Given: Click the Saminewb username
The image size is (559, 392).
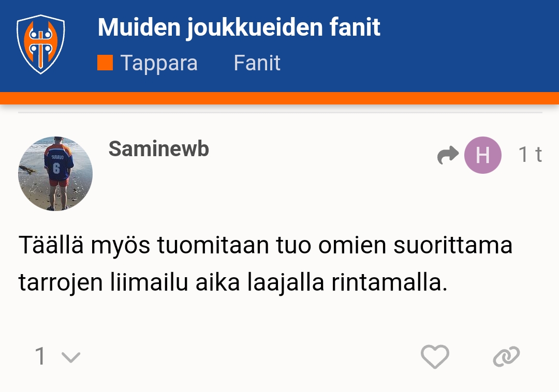Looking at the screenshot, I should click(x=158, y=149).
